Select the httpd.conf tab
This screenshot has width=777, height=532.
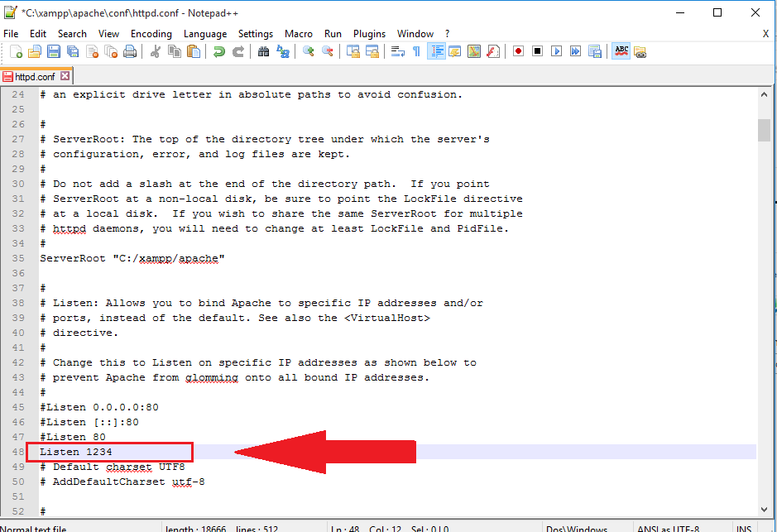35,76
